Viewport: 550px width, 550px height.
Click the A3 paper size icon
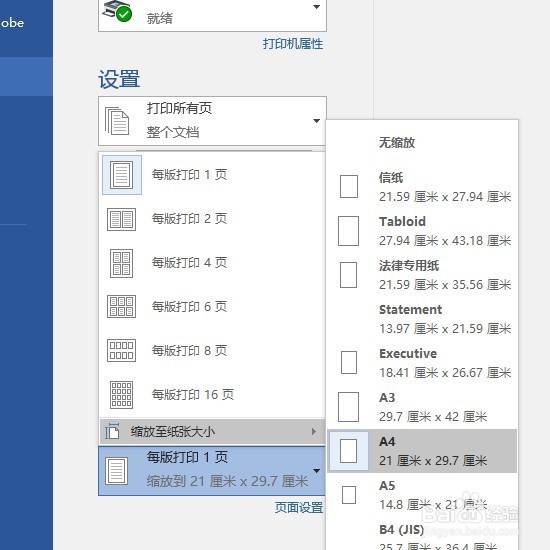coord(348,407)
